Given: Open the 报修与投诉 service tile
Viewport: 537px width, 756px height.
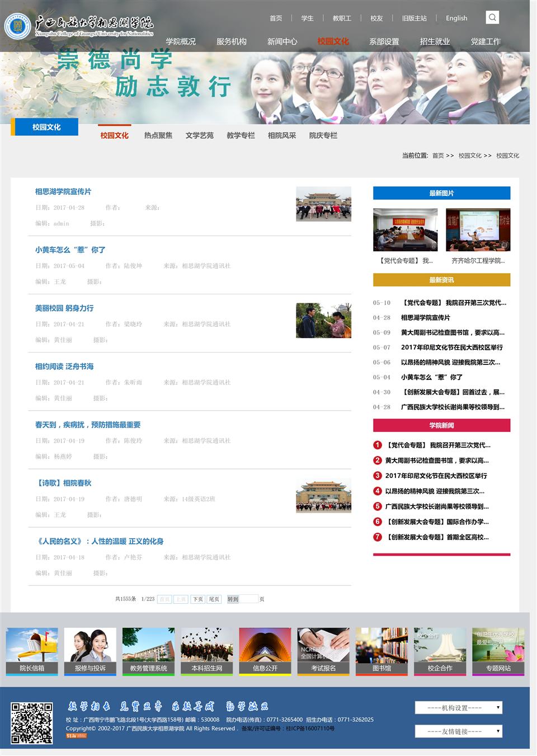Looking at the screenshot, I should coord(90,651).
